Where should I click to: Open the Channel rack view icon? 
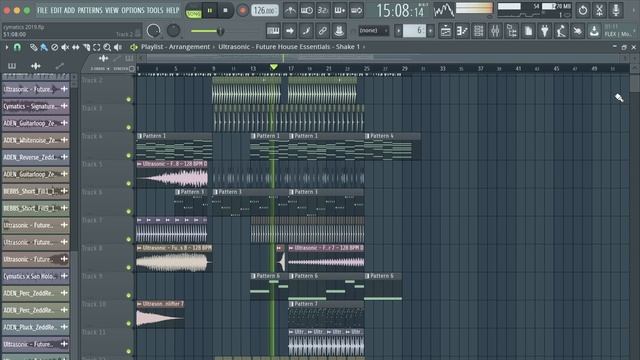coord(478,31)
